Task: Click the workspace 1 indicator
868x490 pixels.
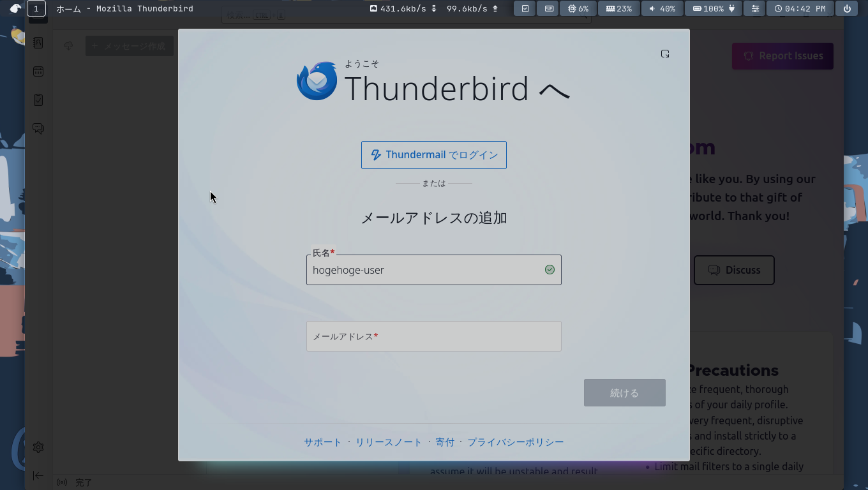Action: (x=36, y=9)
